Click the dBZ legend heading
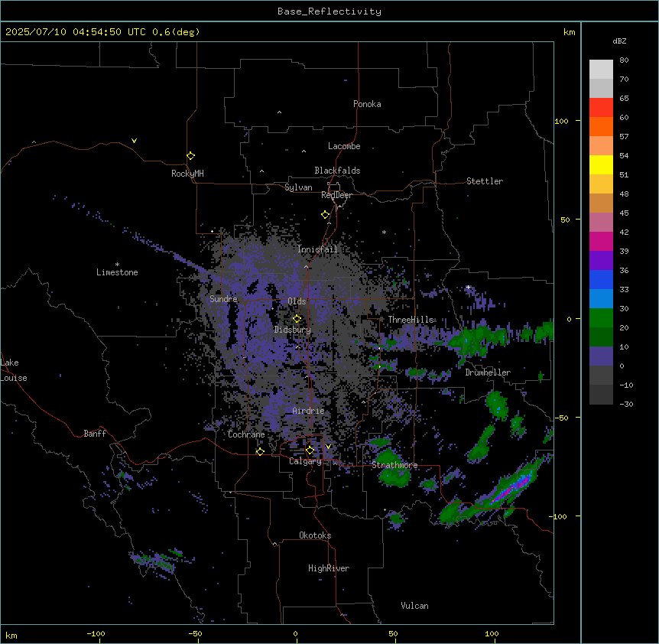Viewport: 659px width, 644px height. [619, 41]
